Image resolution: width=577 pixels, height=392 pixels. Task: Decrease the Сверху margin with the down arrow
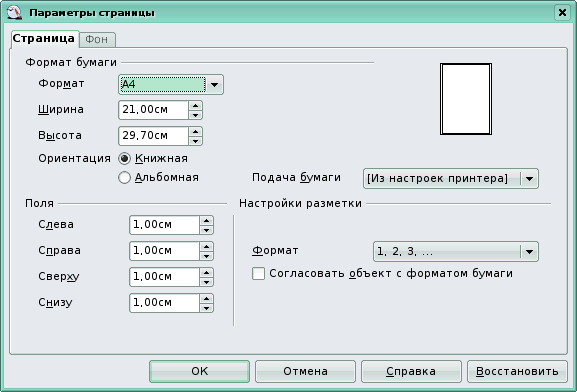point(206,282)
